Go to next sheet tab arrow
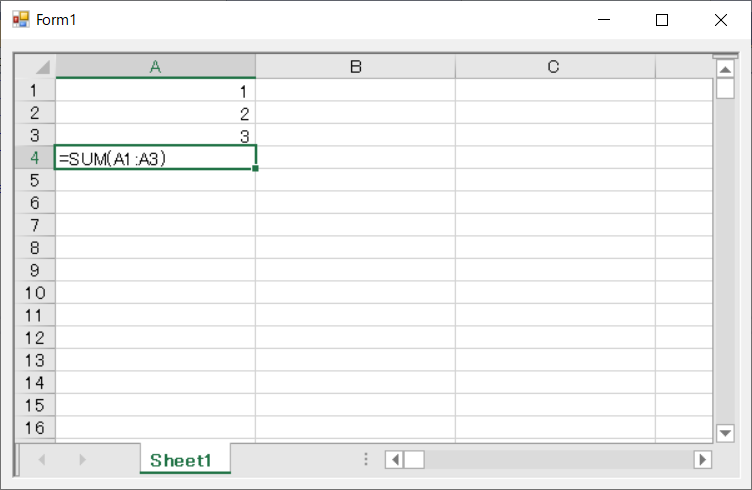Screen dimensions: 752x490 click(x=82, y=460)
